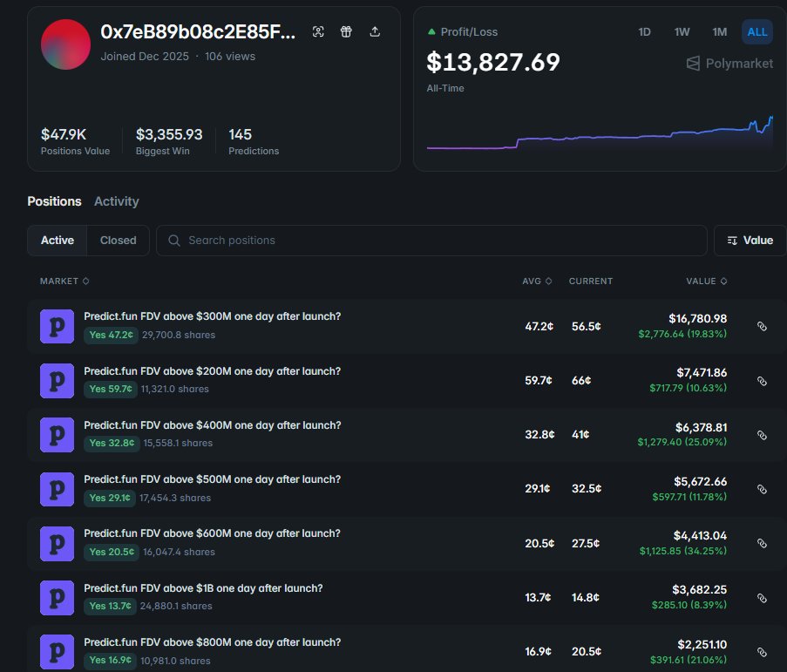The height and width of the screenshot is (672, 787).
Task: Click the $3,355.93 Biggest Win stat
Action: coord(169,141)
